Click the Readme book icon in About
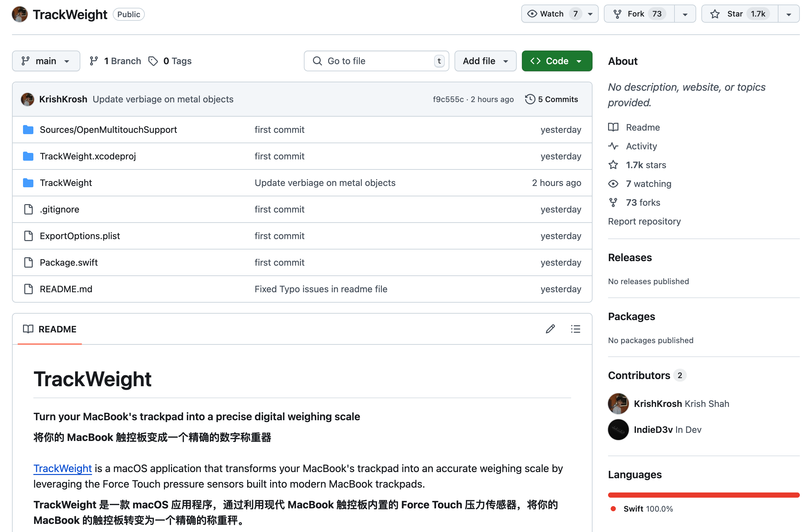 click(x=613, y=127)
